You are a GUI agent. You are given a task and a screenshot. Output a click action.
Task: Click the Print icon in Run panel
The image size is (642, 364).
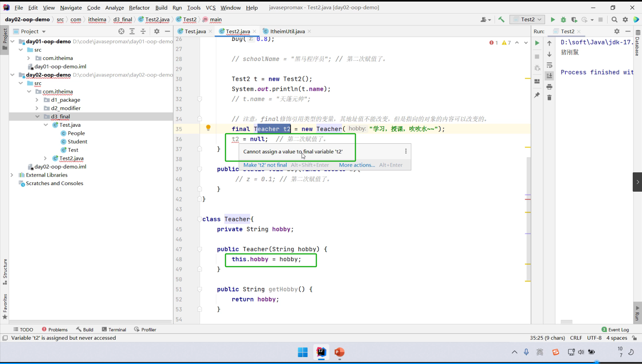pyautogui.click(x=549, y=87)
